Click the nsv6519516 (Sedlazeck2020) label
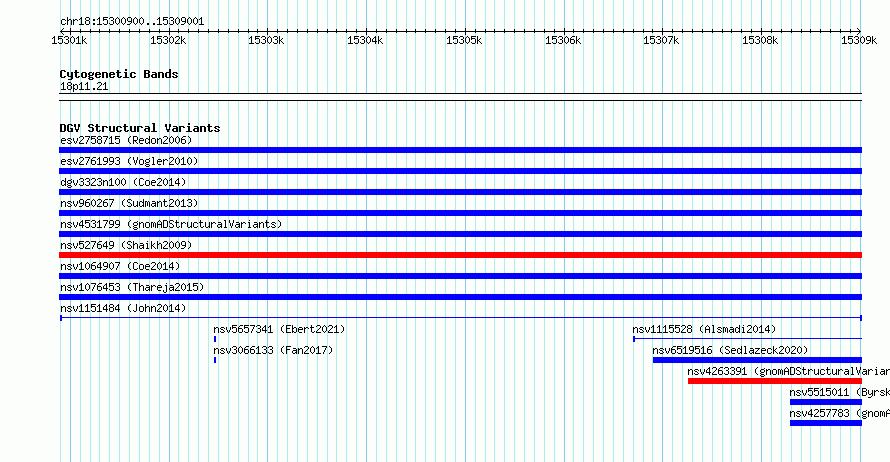Image resolution: width=890 pixels, height=462 pixels. 730,350
